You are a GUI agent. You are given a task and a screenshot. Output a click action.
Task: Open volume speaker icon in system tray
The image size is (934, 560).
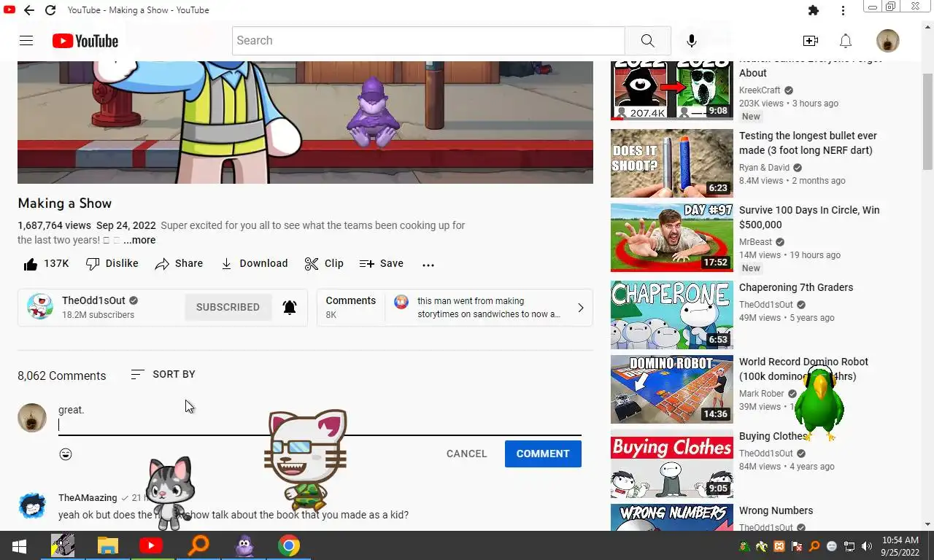[866, 546]
